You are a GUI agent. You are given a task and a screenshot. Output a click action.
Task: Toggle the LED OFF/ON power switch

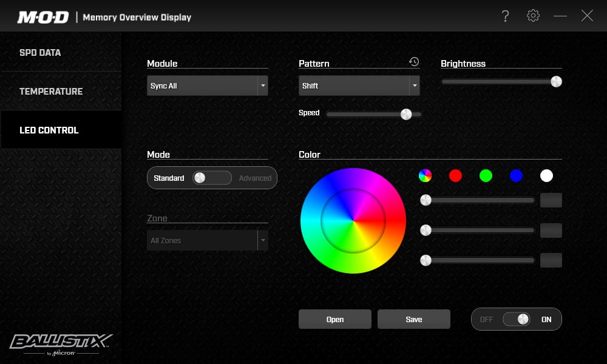coord(517,319)
